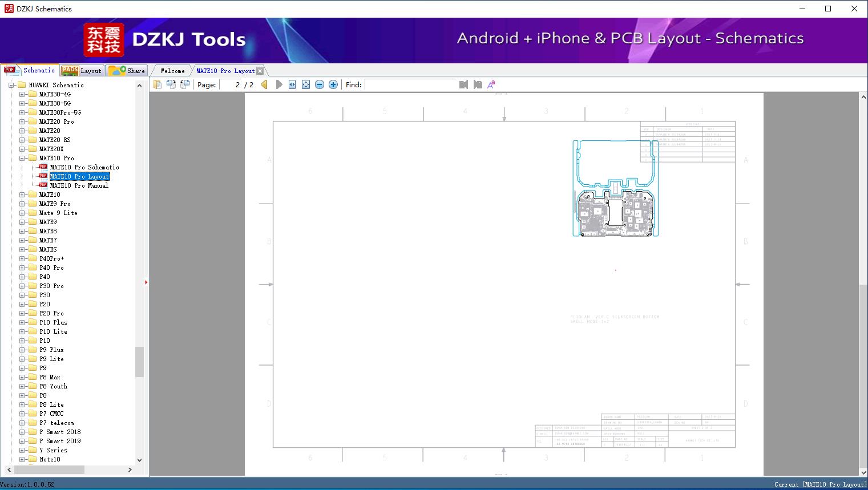Open MATE10 Pro Manual PDF
Image resolution: width=868 pixels, height=490 pixels.
(x=79, y=185)
